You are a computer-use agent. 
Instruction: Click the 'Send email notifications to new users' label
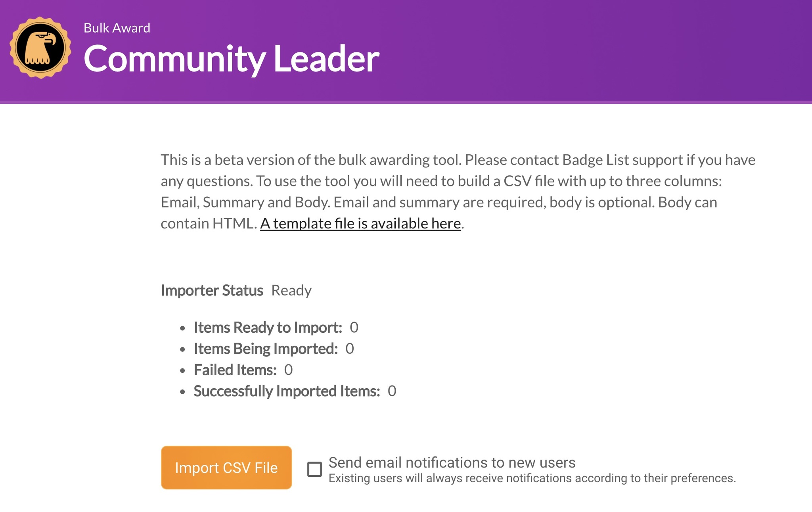[452, 462]
